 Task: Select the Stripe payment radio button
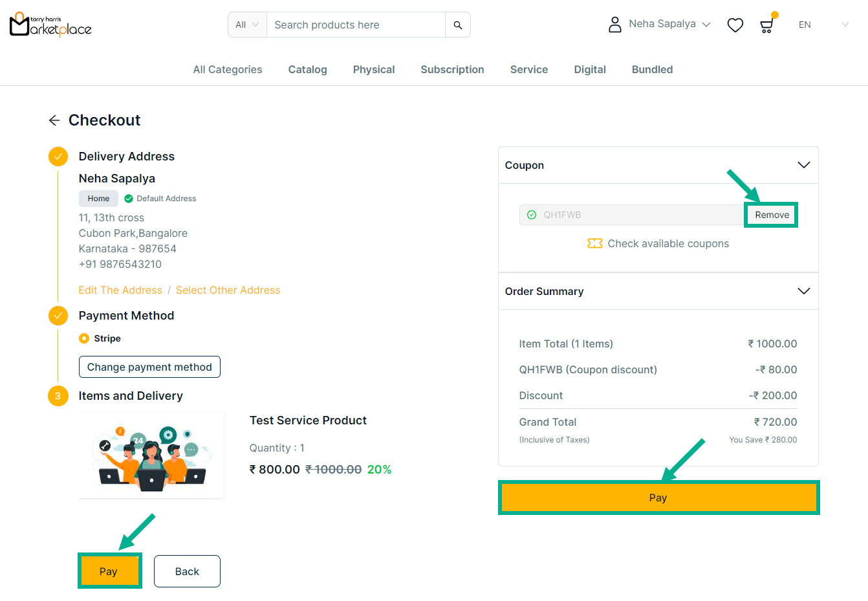[x=84, y=338]
